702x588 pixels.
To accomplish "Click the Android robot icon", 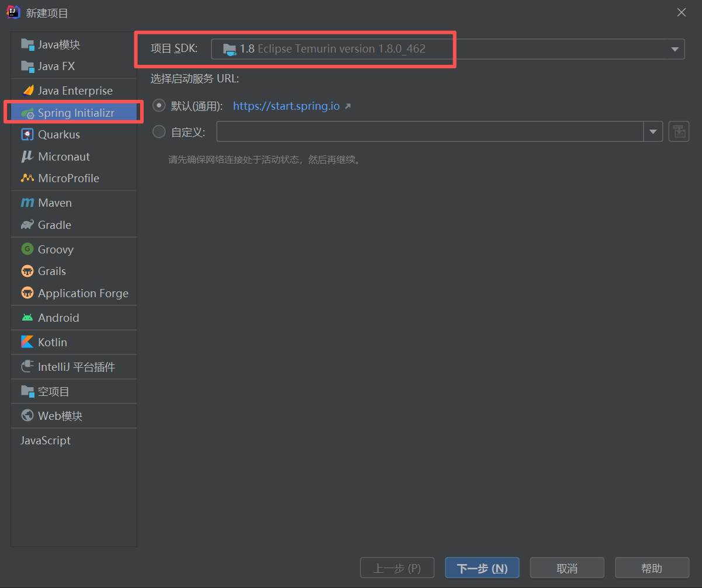I will (27, 318).
